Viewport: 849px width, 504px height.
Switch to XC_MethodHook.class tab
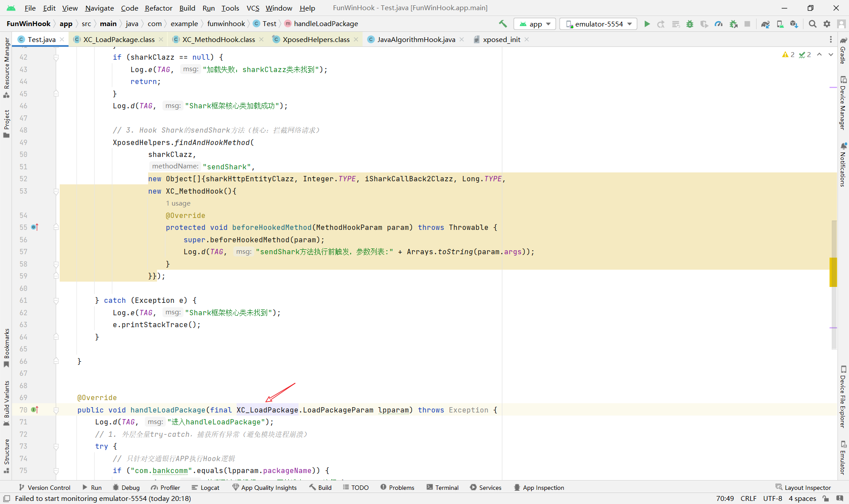coord(218,39)
